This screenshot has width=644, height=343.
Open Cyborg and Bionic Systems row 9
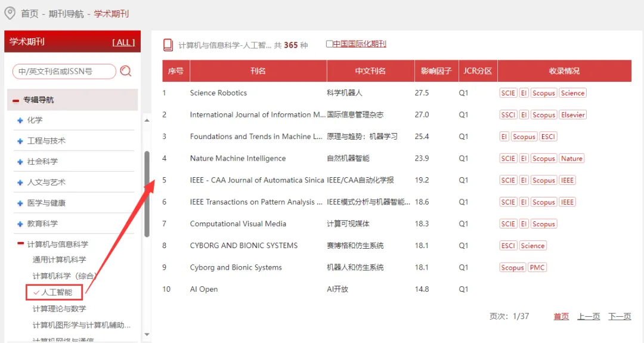point(236,267)
